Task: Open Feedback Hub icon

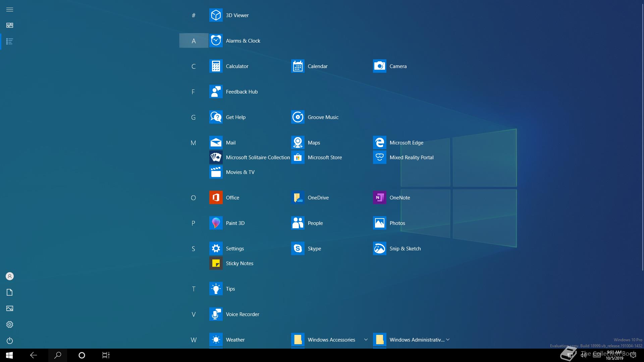Action: 216,92
